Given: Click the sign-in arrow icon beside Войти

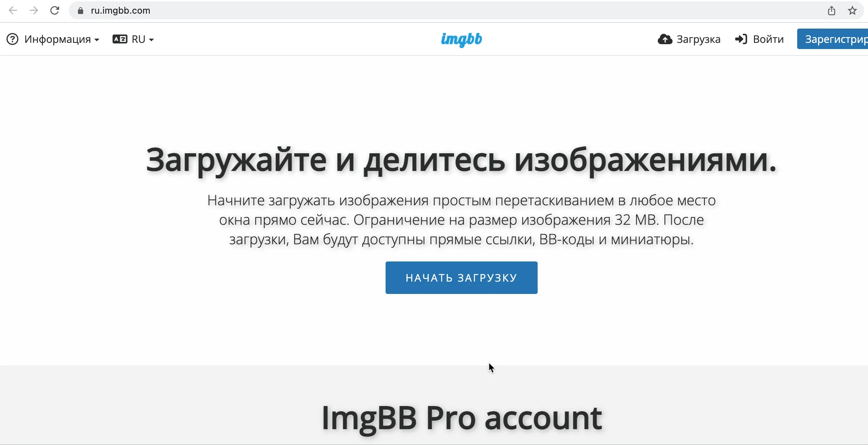Looking at the screenshot, I should pyautogui.click(x=741, y=39).
